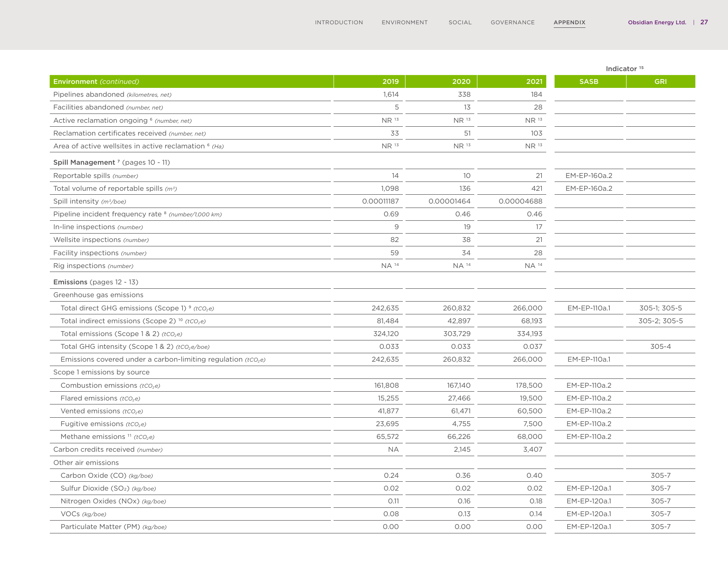
Task: Click EM-EP-120a.1 in the Nitrogen Oxides row
Action: [589, 501]
